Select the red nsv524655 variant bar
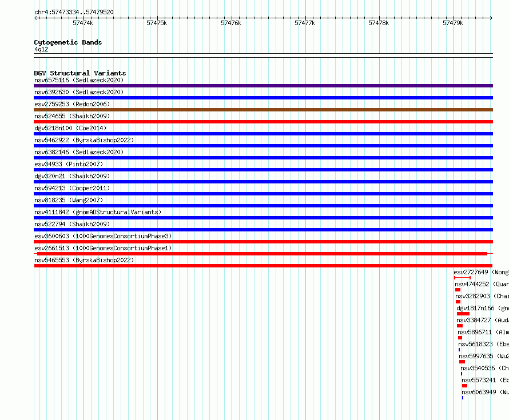Image resolution: width=509 pixels, height=420 pixels. 263,122
